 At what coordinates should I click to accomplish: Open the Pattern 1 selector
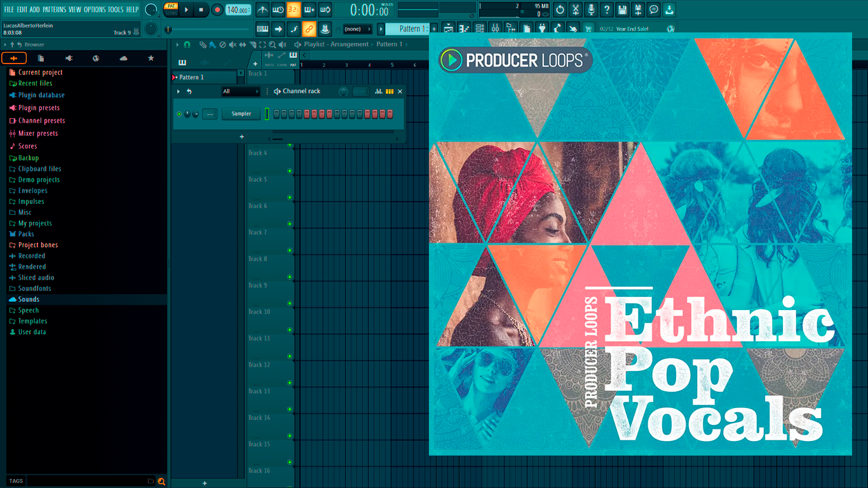[x=407, y=29]
